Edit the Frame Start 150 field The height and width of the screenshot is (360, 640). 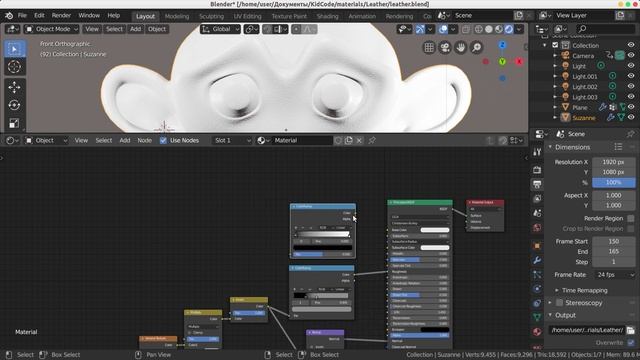tap(614, 241)
